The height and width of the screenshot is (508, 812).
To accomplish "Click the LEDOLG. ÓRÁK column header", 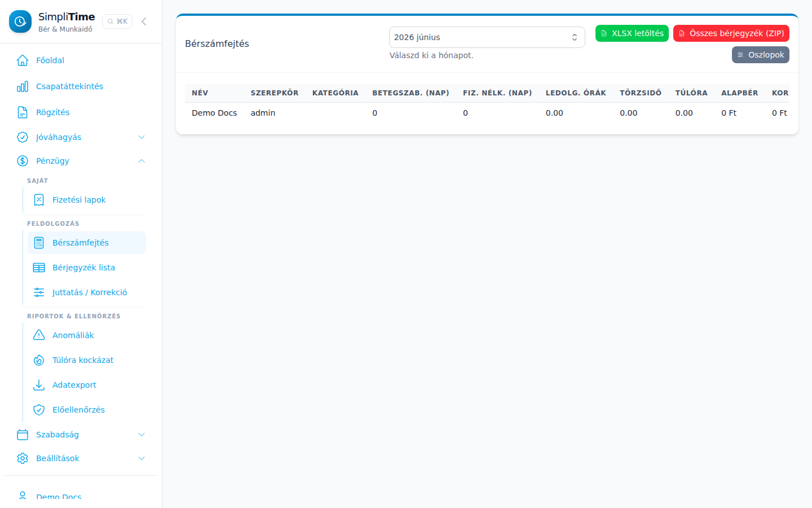I will click(576, 93).
